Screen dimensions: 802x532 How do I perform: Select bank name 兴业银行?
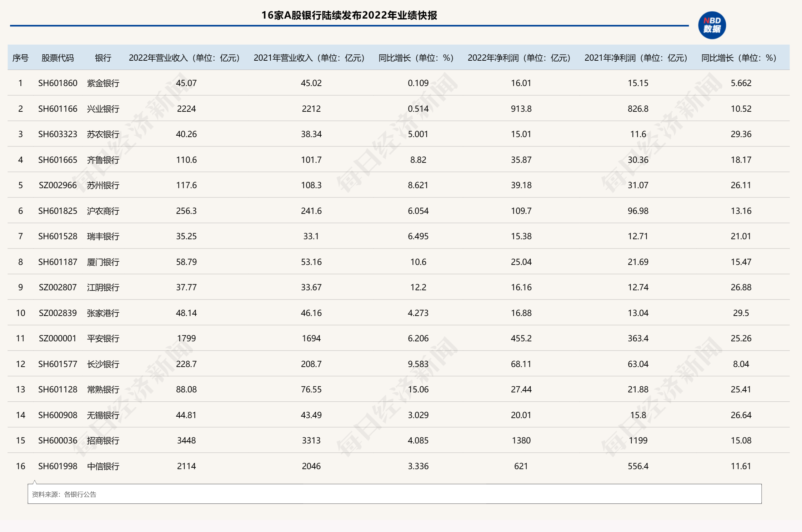pos(103,109)
